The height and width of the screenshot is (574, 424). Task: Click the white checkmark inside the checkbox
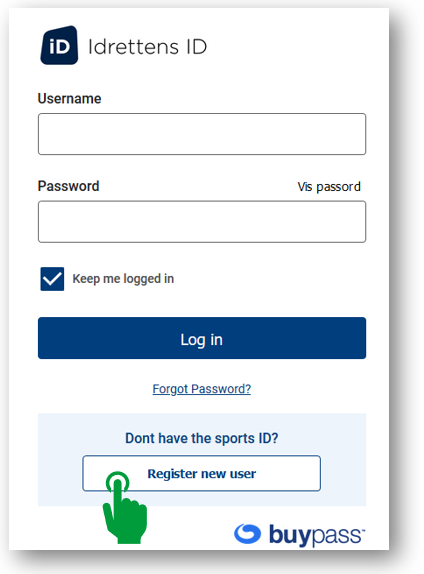click(52, 279)
